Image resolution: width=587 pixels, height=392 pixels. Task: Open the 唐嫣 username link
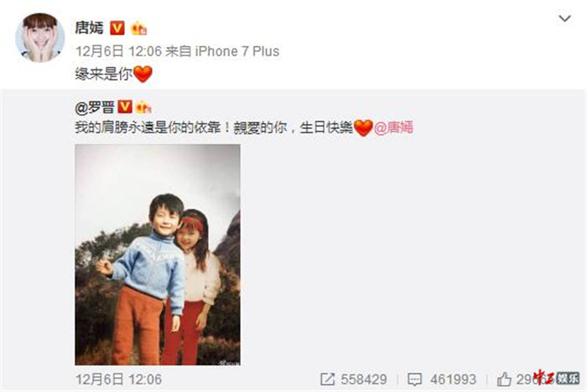(x=89, y=28)
